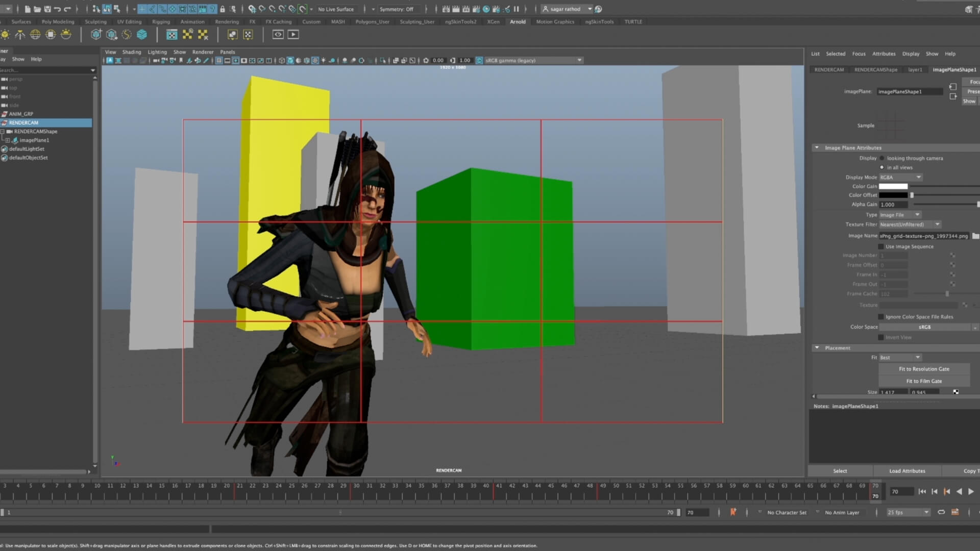
Task: Open the folder browser beside Image Name
Action: (975, 236)
